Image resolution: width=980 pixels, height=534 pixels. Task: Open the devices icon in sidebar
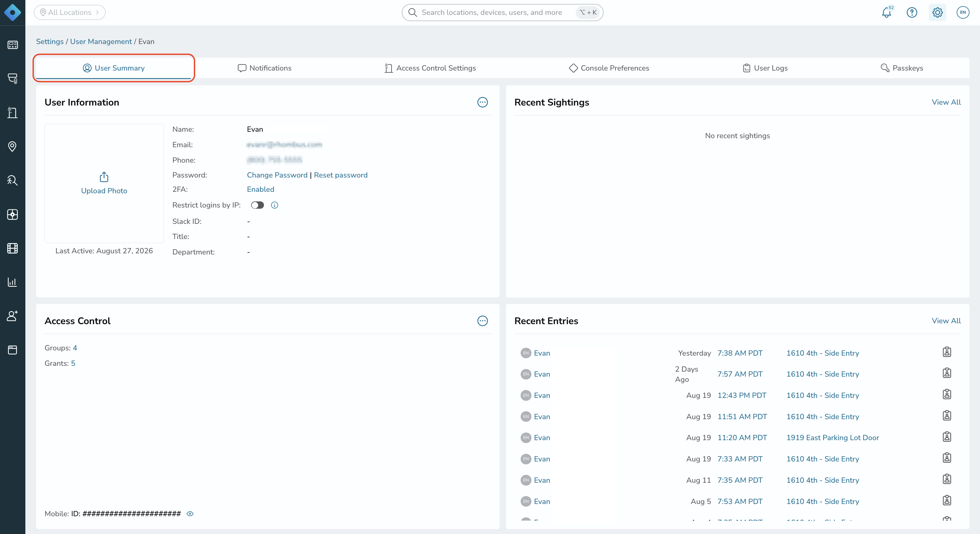click(x=13, y=79)
